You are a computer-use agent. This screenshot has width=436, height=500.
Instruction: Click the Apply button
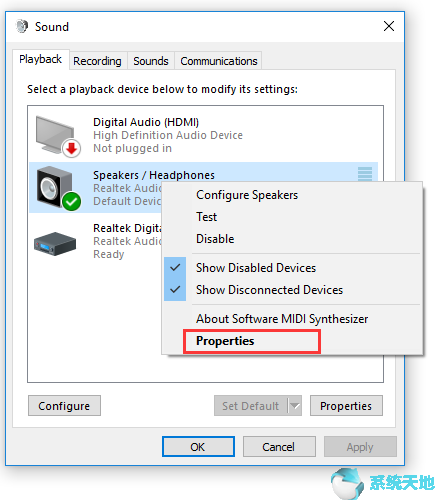pos(360,447)
